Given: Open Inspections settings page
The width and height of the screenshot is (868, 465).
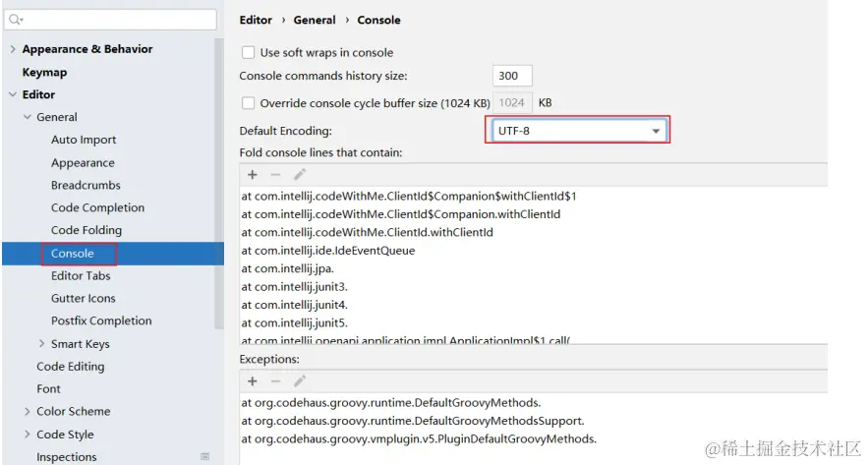Looking at the screenshot, I should coord(67,457).
